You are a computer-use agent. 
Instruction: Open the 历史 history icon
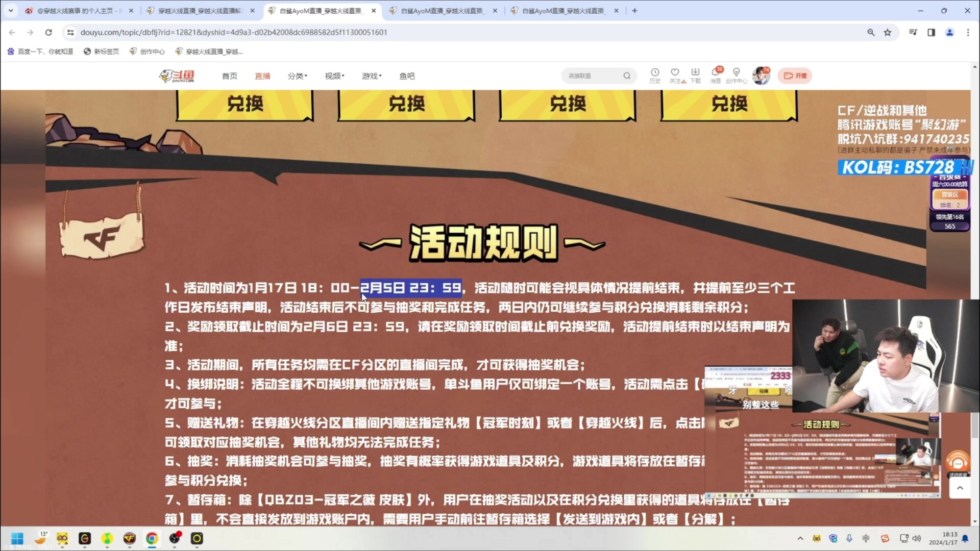tap(655, 73)
